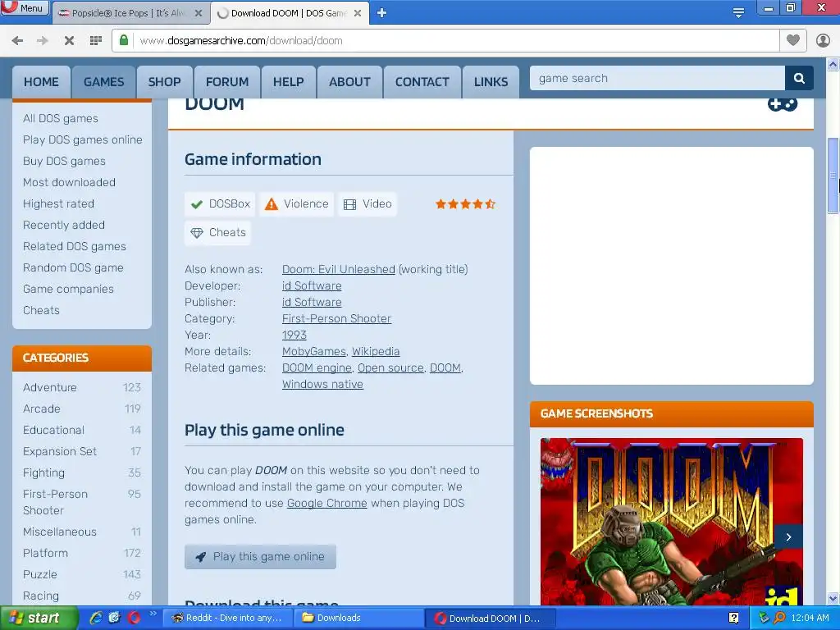Close the Download DOOM tab
The width and height of the screenshot is (840, 630).
358,13
